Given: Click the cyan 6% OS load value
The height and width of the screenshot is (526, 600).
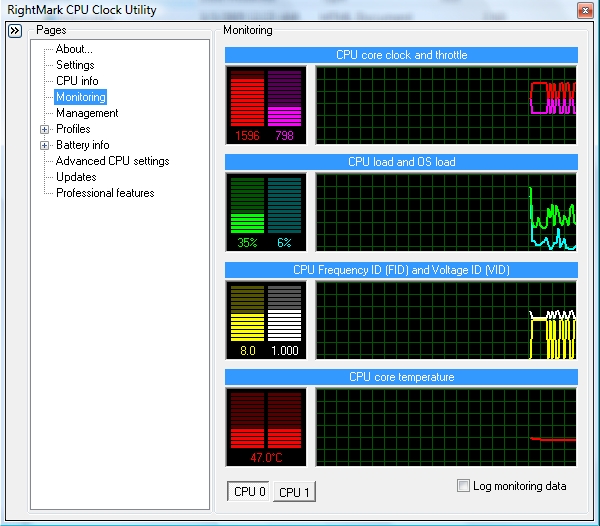Looking at the screenshot, I should [x=284, y=243].
